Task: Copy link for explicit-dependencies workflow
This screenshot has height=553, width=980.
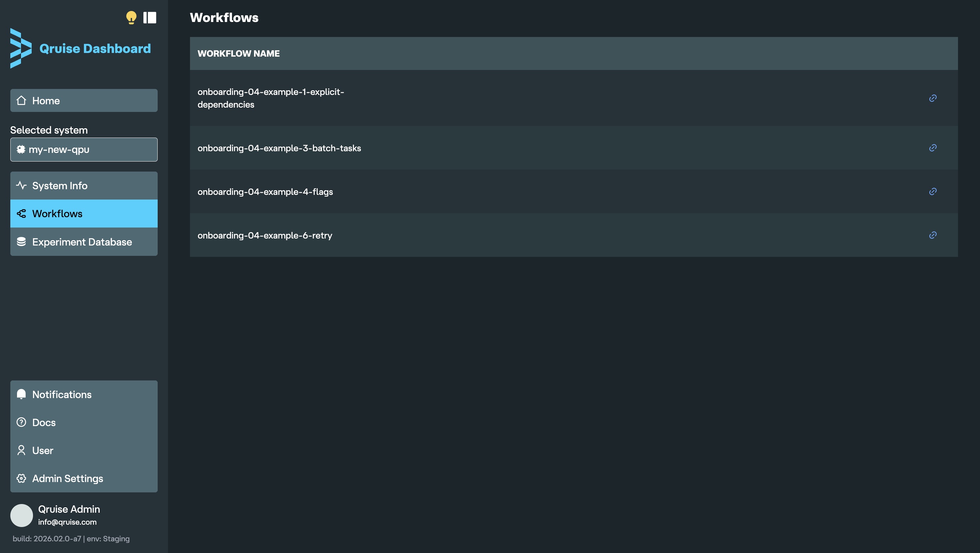Action: tap(933, 98)
